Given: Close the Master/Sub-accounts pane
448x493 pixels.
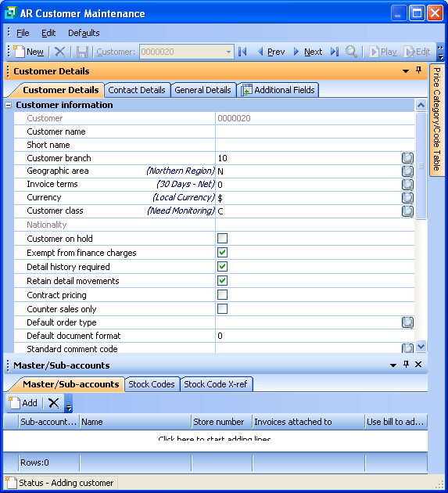Looking at the screenshot, I should pos(418,365).
